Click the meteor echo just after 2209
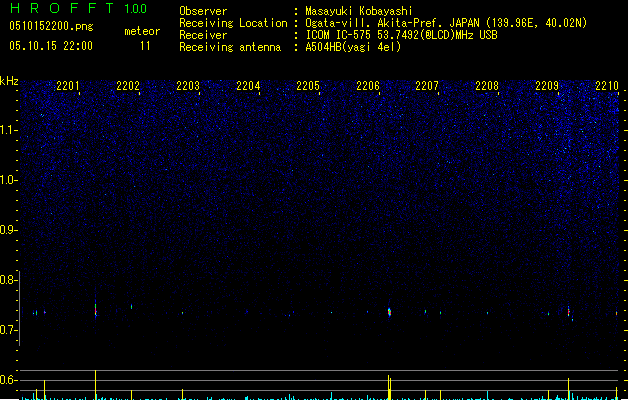This screenshot has height=400, width=629. tap(568, 311)
